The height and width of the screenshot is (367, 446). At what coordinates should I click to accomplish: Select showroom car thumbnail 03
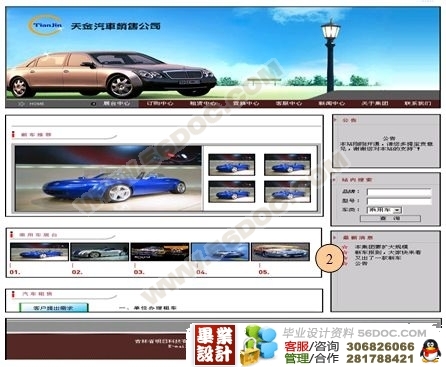point(160,252)
